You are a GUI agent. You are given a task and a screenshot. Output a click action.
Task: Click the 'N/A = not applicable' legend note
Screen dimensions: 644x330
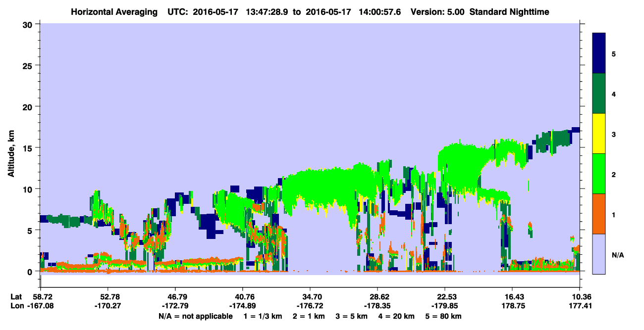point(195,316)
